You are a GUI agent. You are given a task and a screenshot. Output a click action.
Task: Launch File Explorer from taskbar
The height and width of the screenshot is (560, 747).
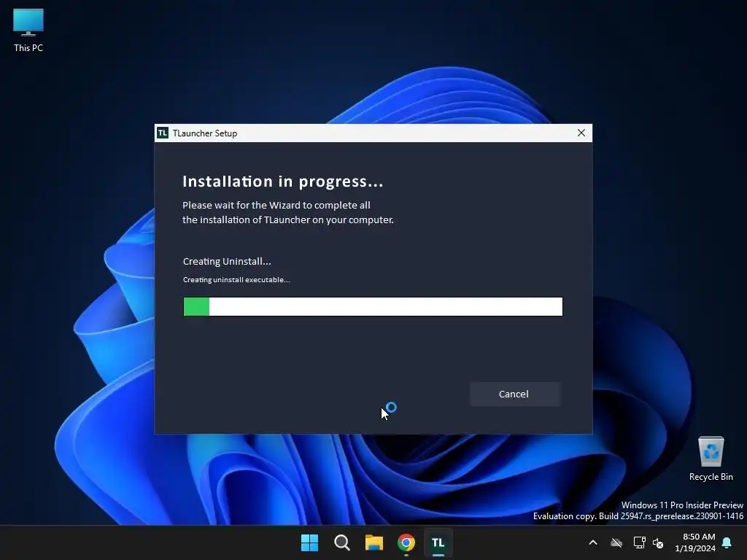(374, 542)
